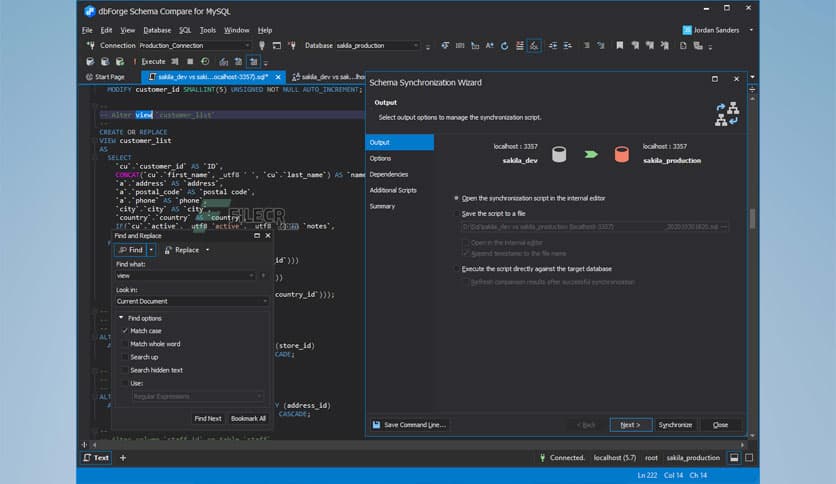Open the dropdown arrow beside Replace
836x484 pixels.
pos(207,250)
